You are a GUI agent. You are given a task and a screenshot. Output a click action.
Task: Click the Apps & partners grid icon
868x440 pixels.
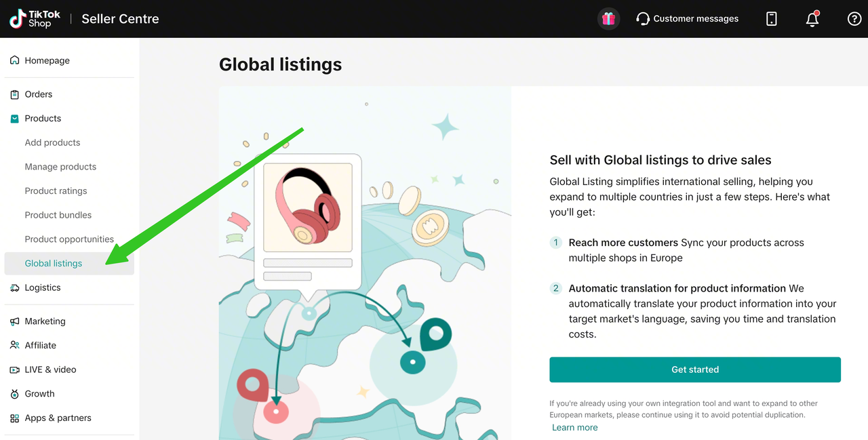[x=15, y=418]
